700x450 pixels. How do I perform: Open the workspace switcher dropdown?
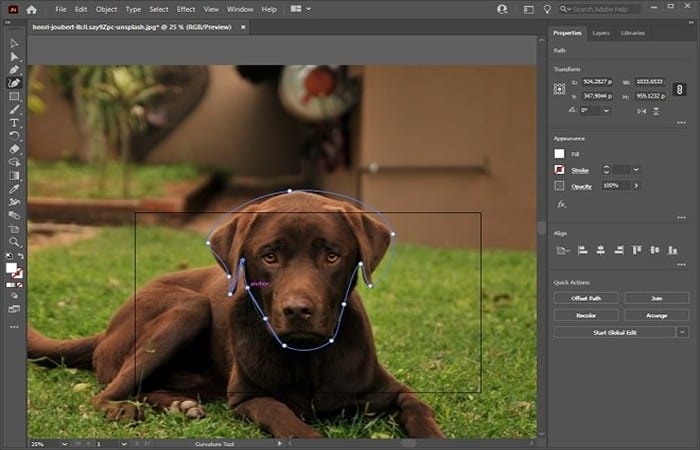300,9
